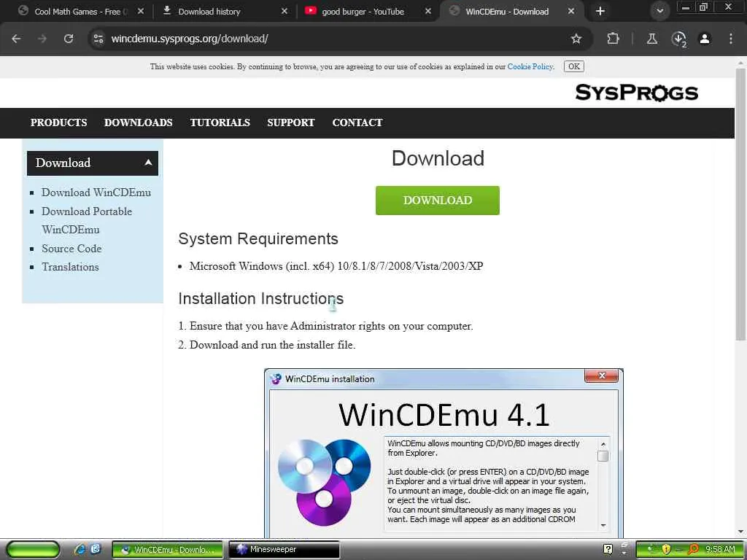Close the Download history tab
Screen dimensions: 747x560
pyautogui.click(x=285, y=11)
